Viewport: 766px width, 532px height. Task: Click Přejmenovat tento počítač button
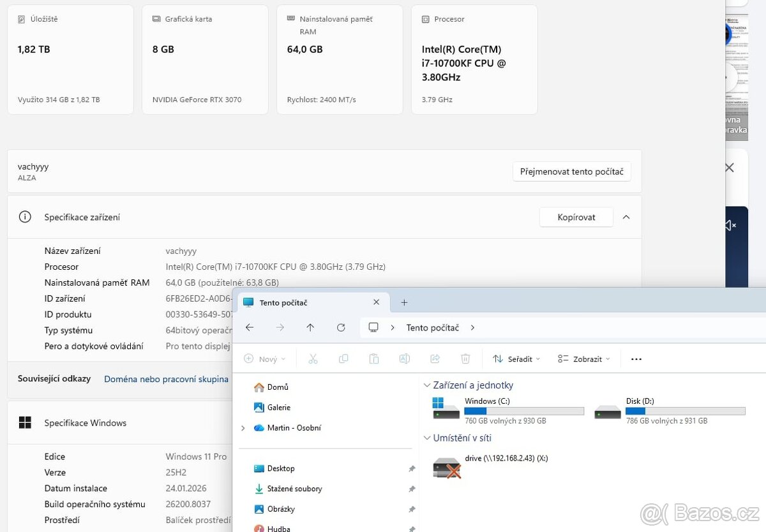point(572,172)
